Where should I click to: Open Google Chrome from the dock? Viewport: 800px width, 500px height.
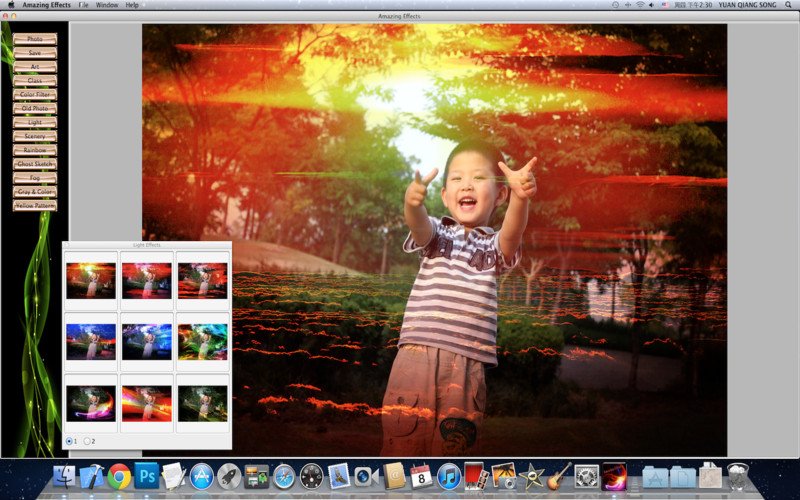coord(120,477)
